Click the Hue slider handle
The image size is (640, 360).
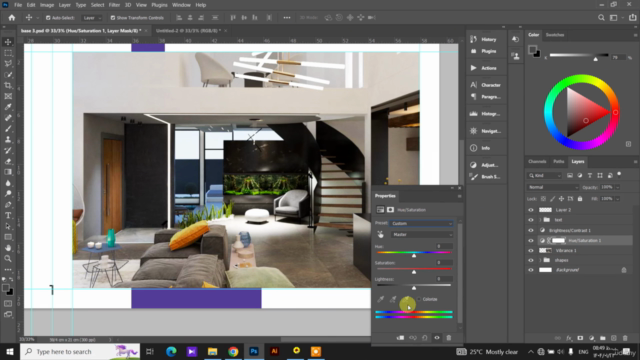(x=414, y=255)
